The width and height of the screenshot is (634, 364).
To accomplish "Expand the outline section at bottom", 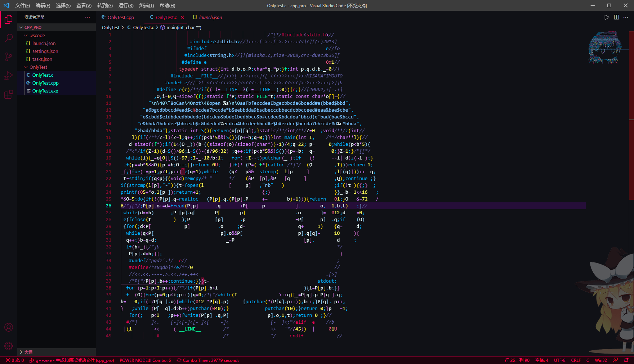I will pos(57,352).
